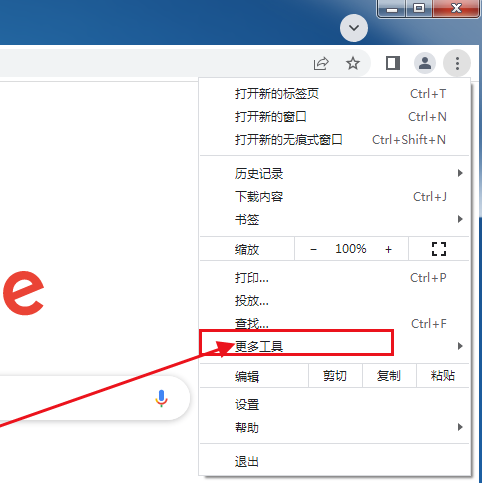This screenshot has height=483, width=482.
Task: Click the 剪切 button
Action: tap(335, 376)
